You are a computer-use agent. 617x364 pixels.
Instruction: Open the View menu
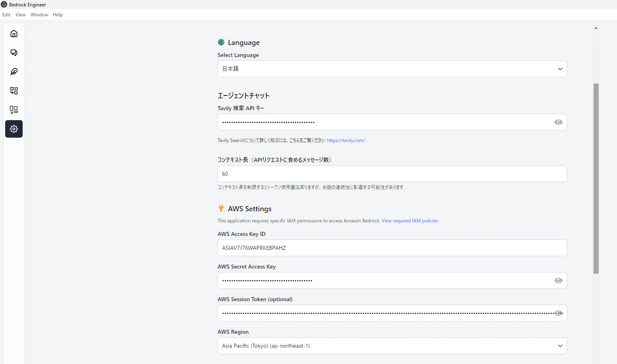(x=21, y=15)
